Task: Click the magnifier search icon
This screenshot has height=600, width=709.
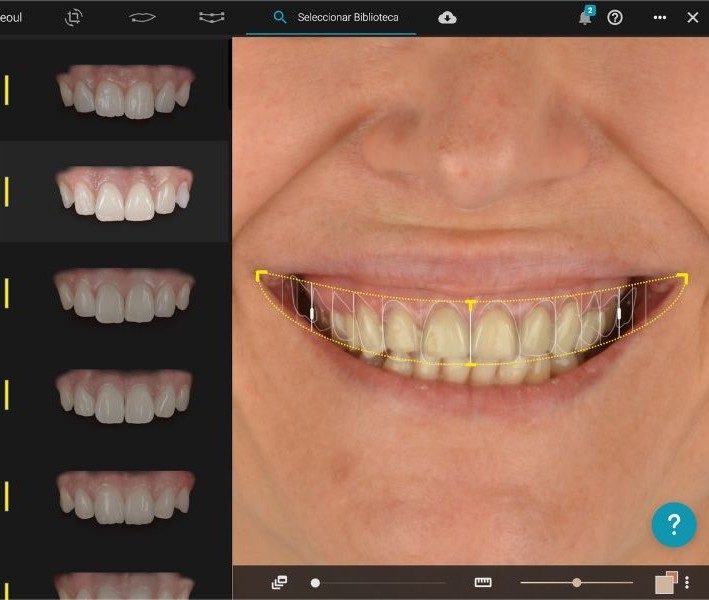Action: click(280, 17)
